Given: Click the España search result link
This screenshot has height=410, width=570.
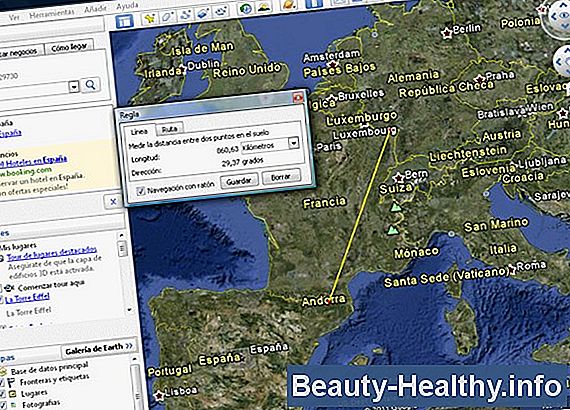Looking at the screenshot, I should (x=10, y=133).
